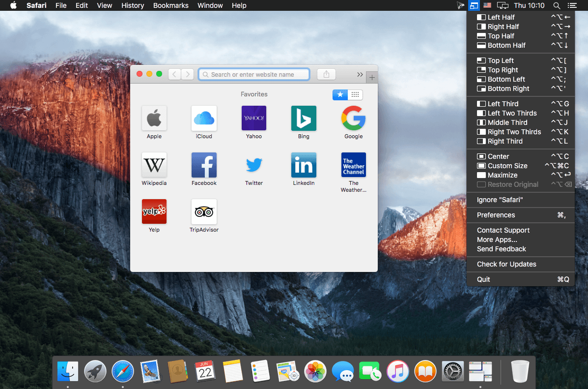588x389 pixels.
Task: Open The Weather Channel favorite
Action: (354, 165)
